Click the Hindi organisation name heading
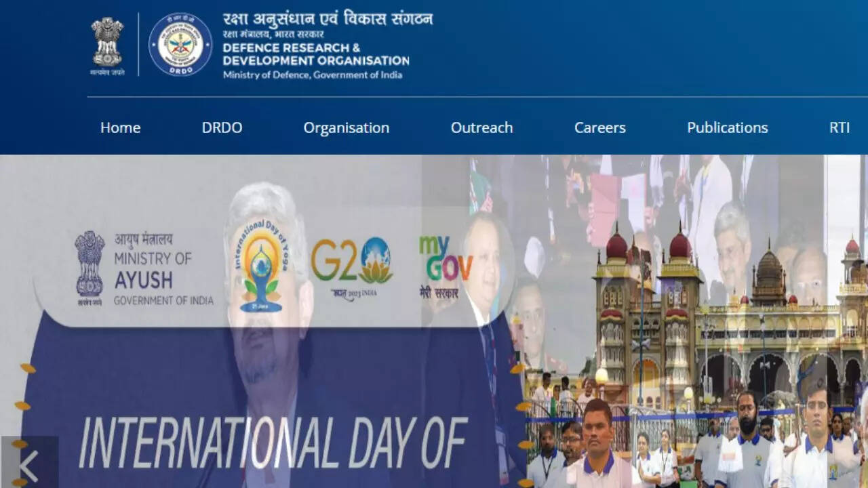 point(328,18)
